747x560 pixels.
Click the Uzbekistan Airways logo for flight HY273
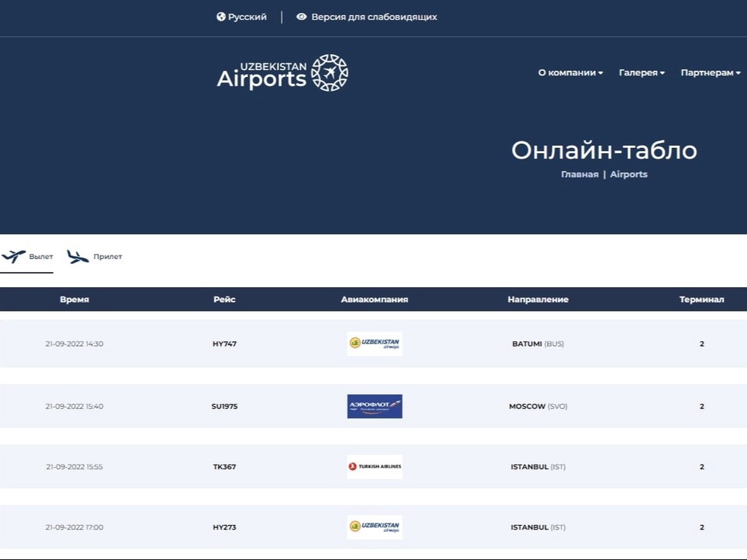pos(374,527)
